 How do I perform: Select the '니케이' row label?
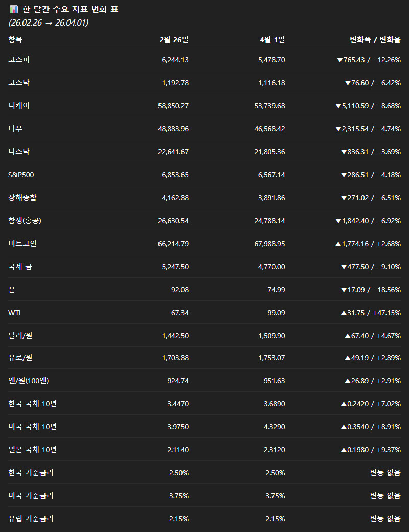[x=19, y=106]
